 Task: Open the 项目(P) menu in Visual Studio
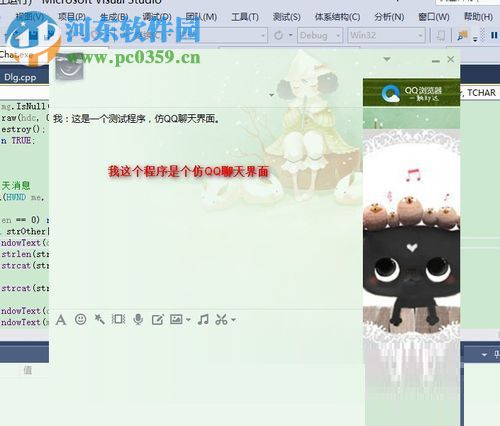pos(71,17)
